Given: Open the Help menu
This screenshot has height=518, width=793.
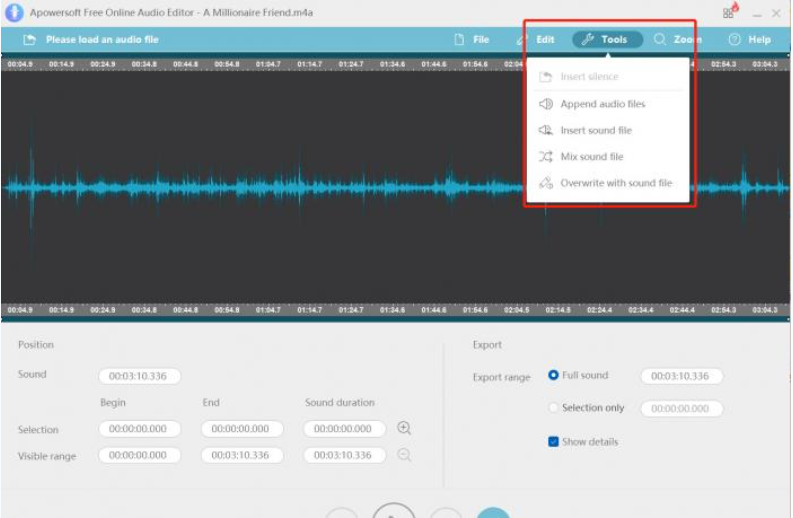Looking at the screenshot, I should pyautogui.click(x=750, y=39).
